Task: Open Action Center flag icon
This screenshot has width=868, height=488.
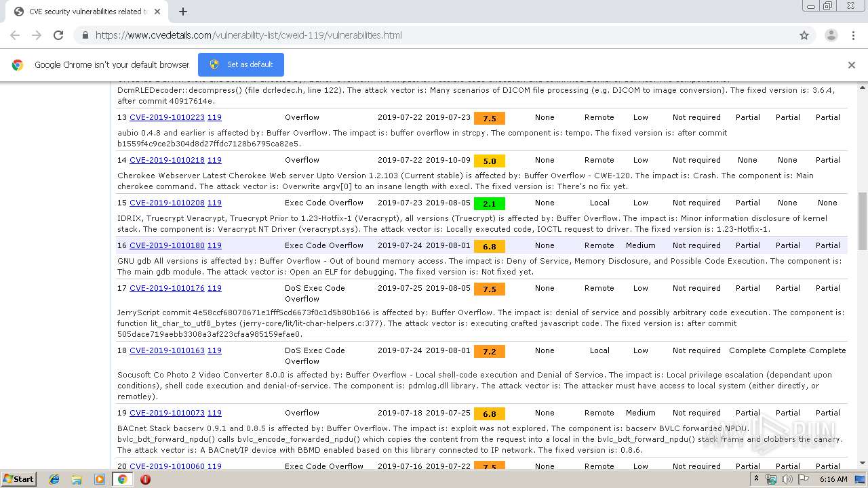Action: pos(804,479)
